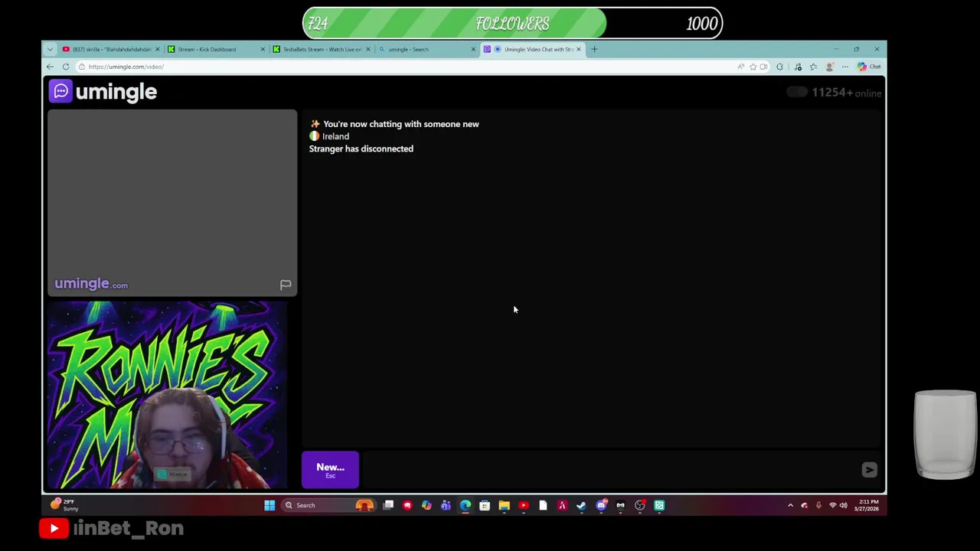
Task: Open the YouTube app in the taskbar
Action: [523, 505]
